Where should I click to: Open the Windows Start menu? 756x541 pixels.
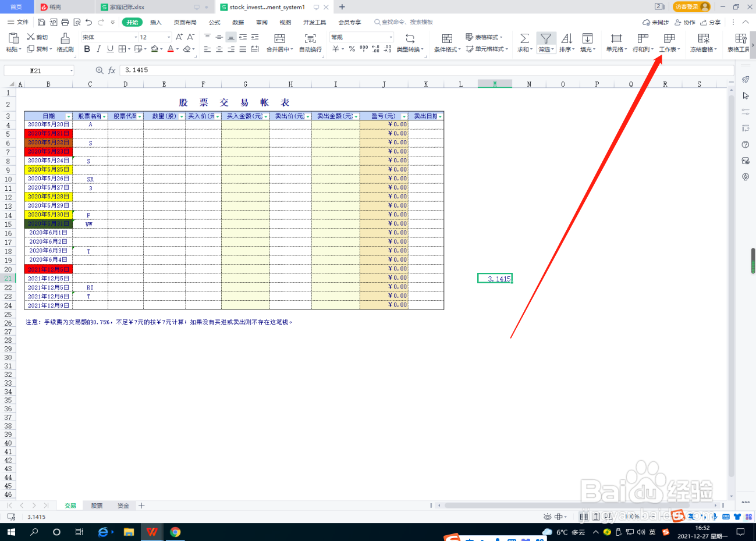10,532
